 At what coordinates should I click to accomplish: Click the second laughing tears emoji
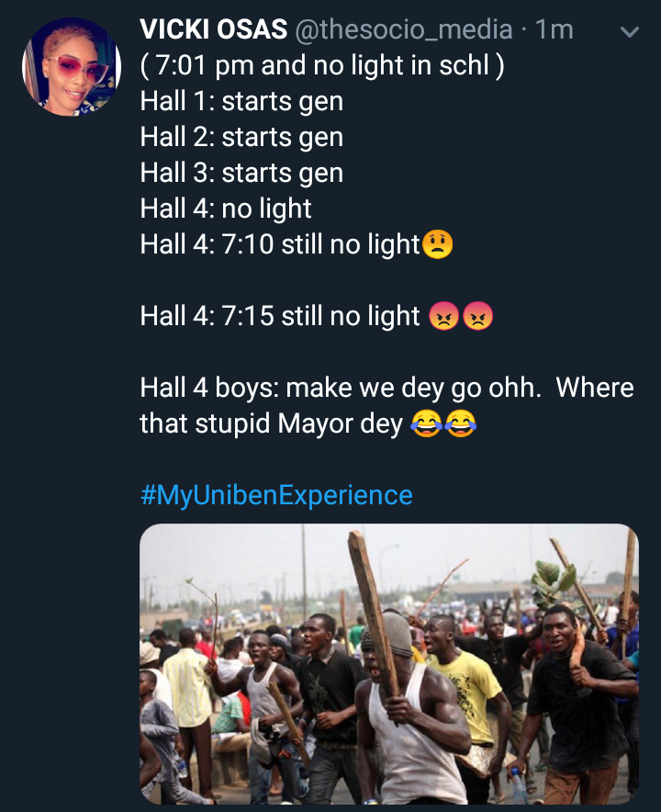(x=460, y=423)
